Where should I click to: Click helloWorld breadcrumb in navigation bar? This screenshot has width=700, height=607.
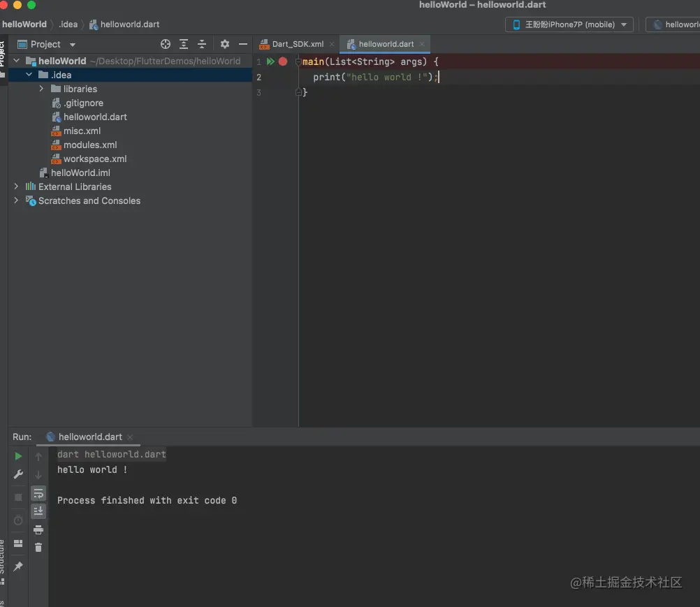[24, 24]
